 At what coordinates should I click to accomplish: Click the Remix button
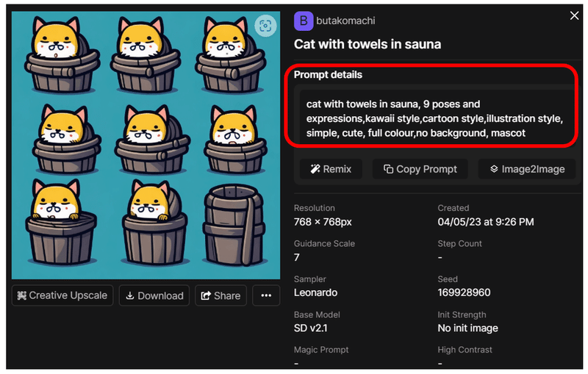pos(331,169)
